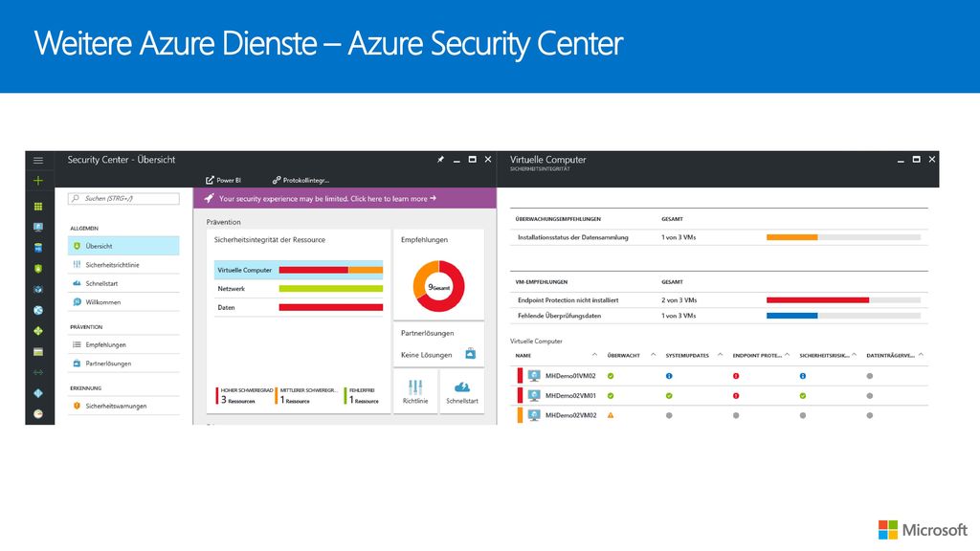Open the green shield Security Center rail icon
The width and height of the screenshot is (980, 551).
(x=38, y=269)
